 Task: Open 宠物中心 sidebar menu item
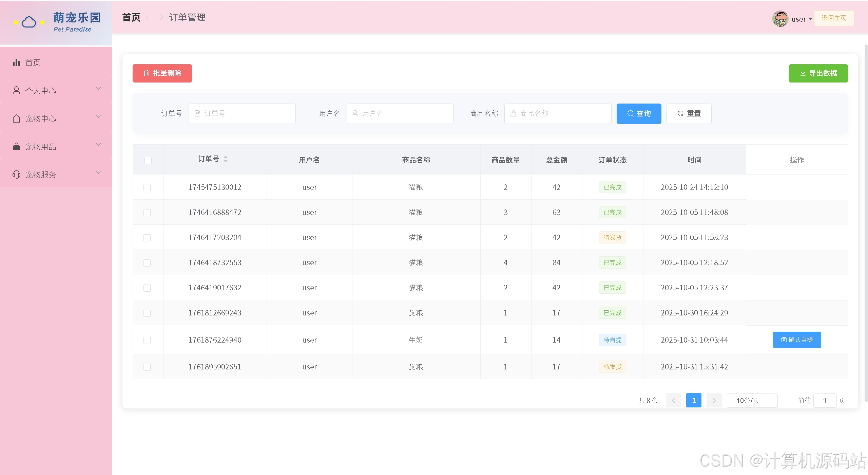[x=56, y=118]
